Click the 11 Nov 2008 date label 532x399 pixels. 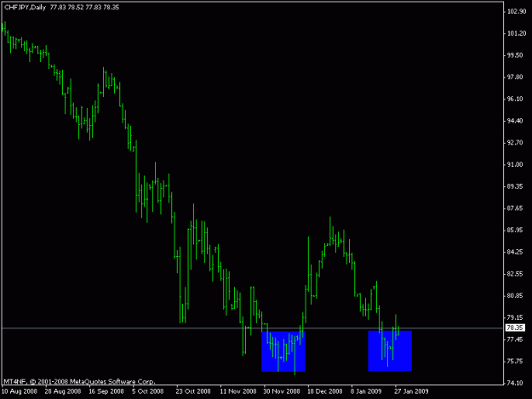click(x=237, y=391)
